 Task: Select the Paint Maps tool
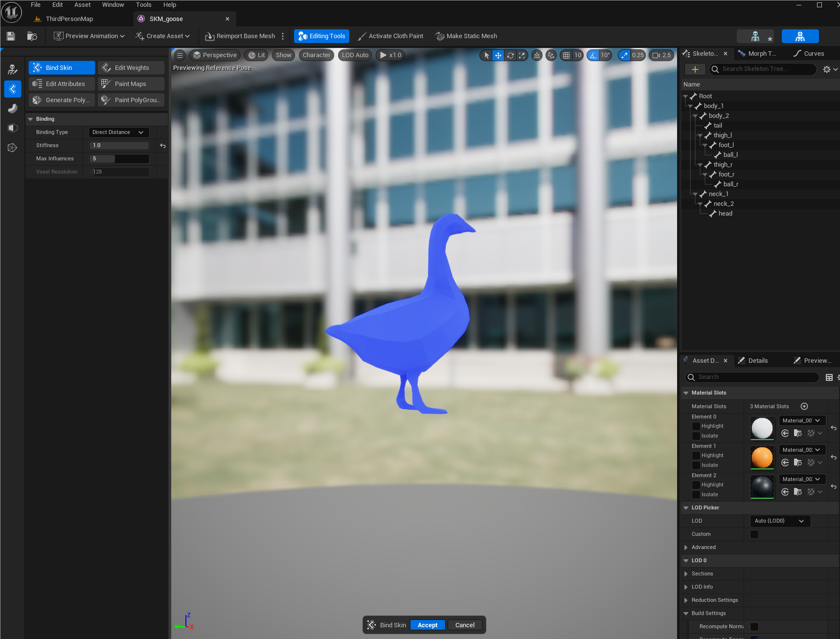coord(131,84)
